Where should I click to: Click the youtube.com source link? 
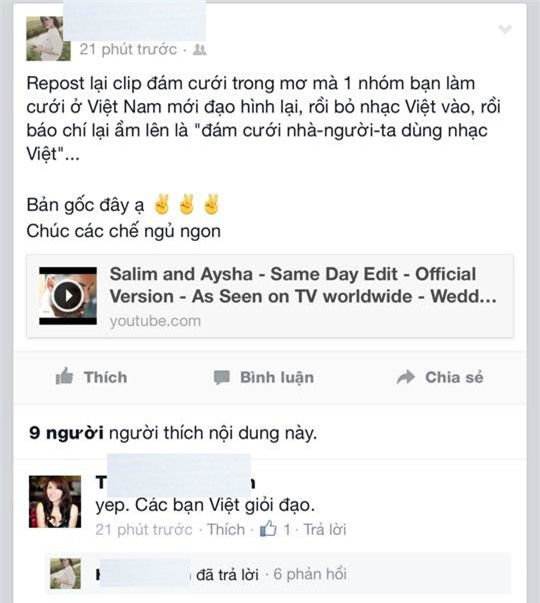pos(155,321)
